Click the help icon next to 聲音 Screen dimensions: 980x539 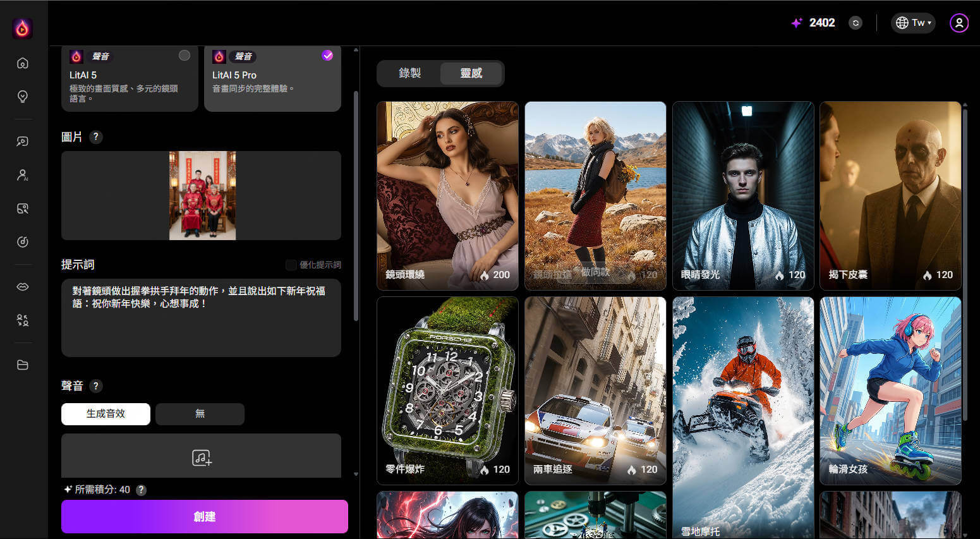pyautogui.click(x=96, y=386)
